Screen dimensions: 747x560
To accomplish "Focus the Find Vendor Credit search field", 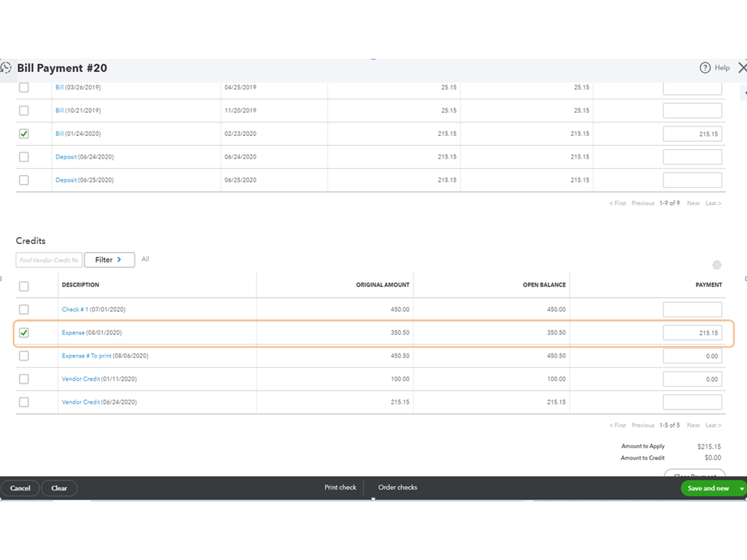I will pos(49,260).
